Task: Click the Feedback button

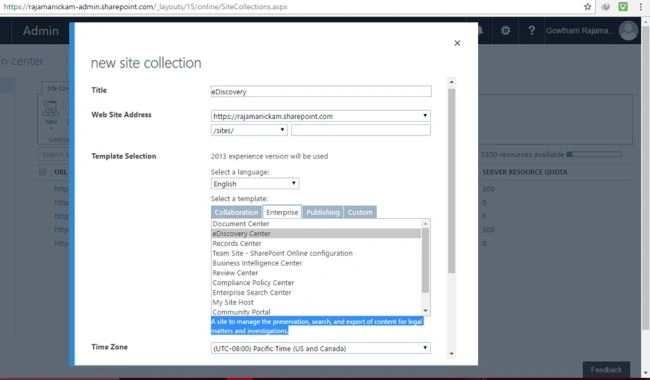Action: click(606, 370)
